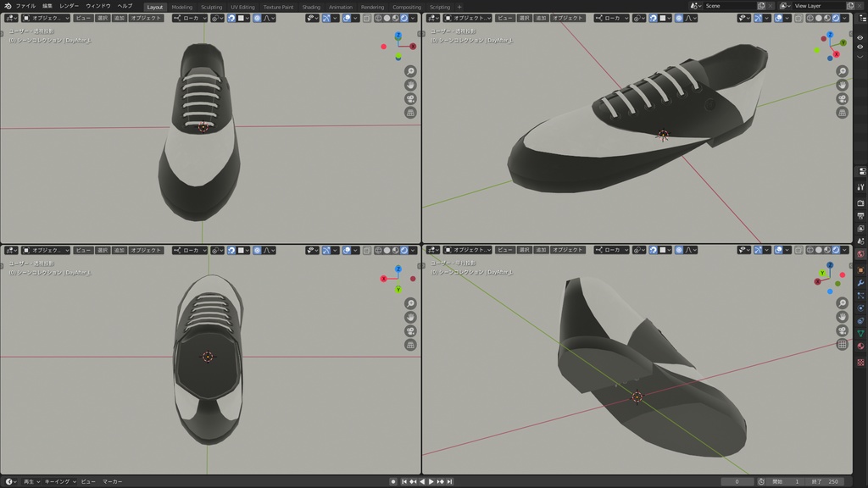Screen dimensions: 868x488
Task: Open the ファイル menu
Action: 25,6
